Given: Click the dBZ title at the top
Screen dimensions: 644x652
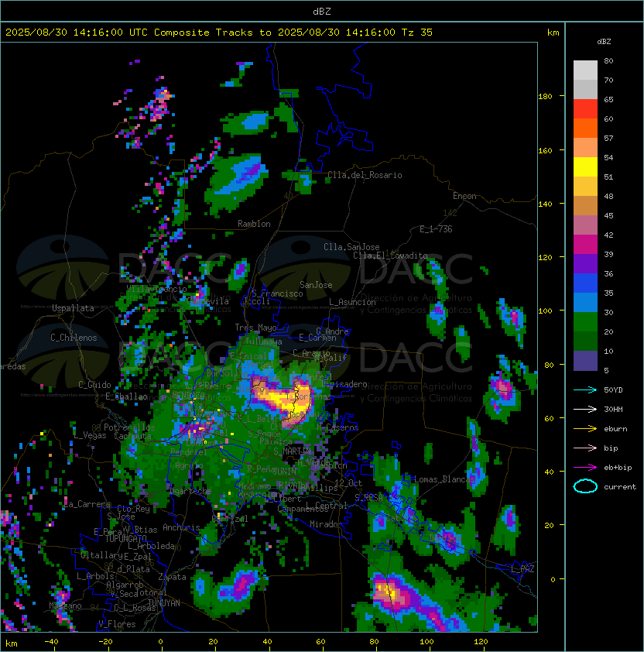Looking at the screenshot, I should (x=322, y=11).
